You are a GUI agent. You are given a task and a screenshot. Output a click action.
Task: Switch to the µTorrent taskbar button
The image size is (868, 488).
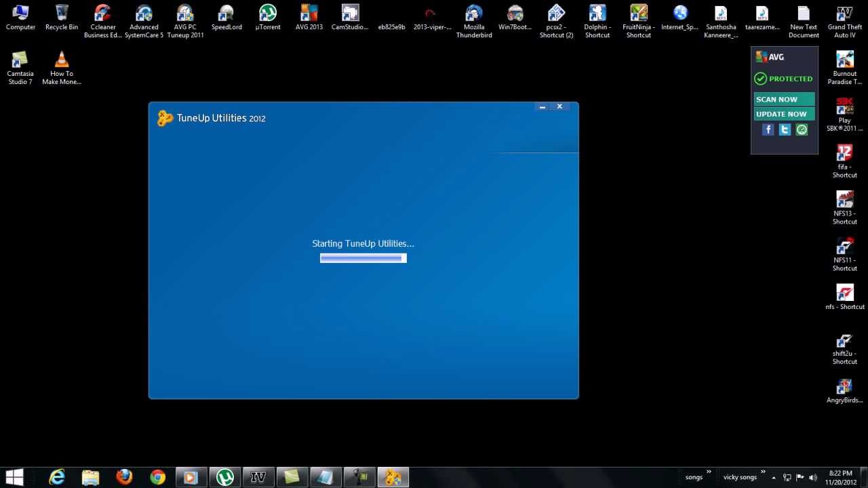coord(225,477)
